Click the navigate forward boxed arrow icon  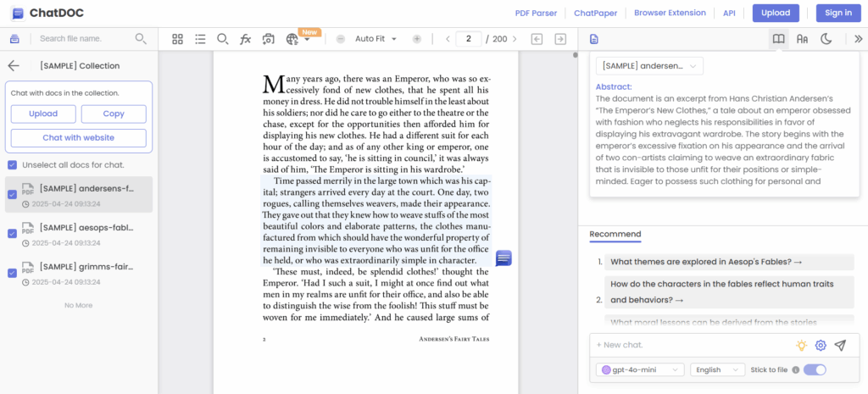tap(560, 39)
